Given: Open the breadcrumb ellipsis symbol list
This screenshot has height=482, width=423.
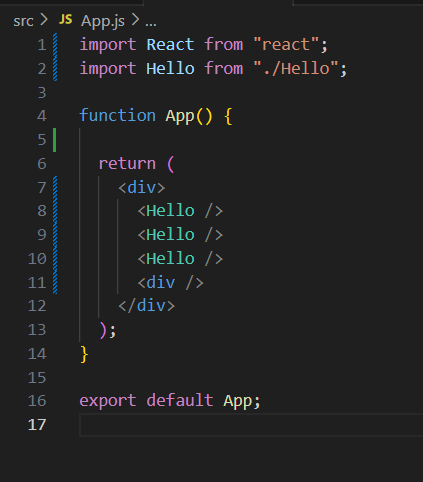Looking at the screenshot, I should click(x=151, y=23).
